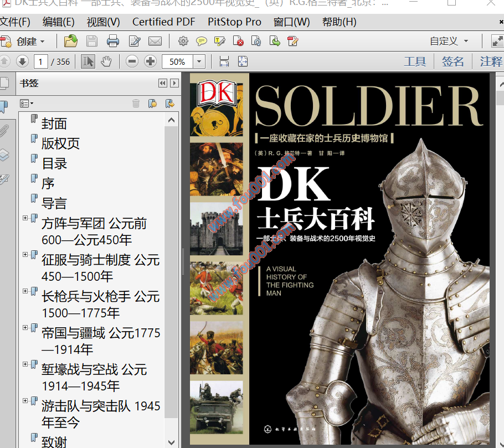Select the 版权页 bookmark
This screenshot has height=448, width=504.
point(60,143)
